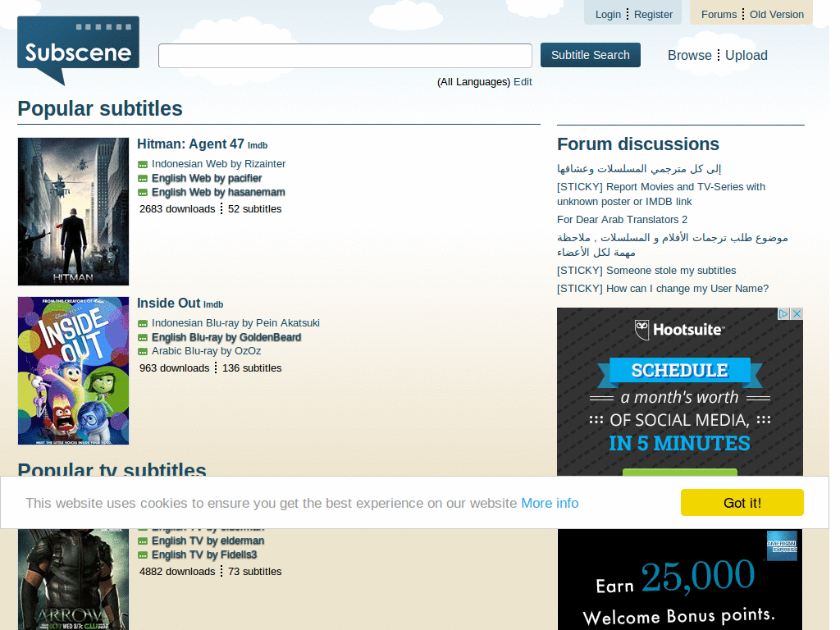Click subtitle icon beside Indonesian Blu-ray by Pein Akatsuki
This screenshot has height=630, width=840.
(143, 323)
